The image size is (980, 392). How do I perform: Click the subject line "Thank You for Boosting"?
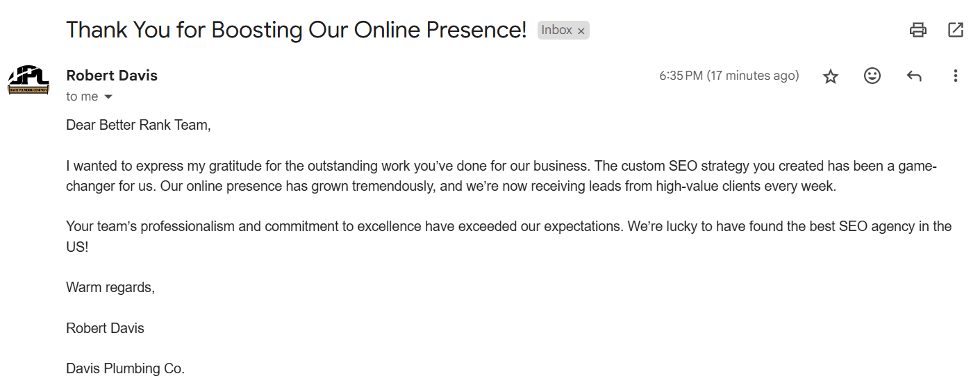pos(296,30)
